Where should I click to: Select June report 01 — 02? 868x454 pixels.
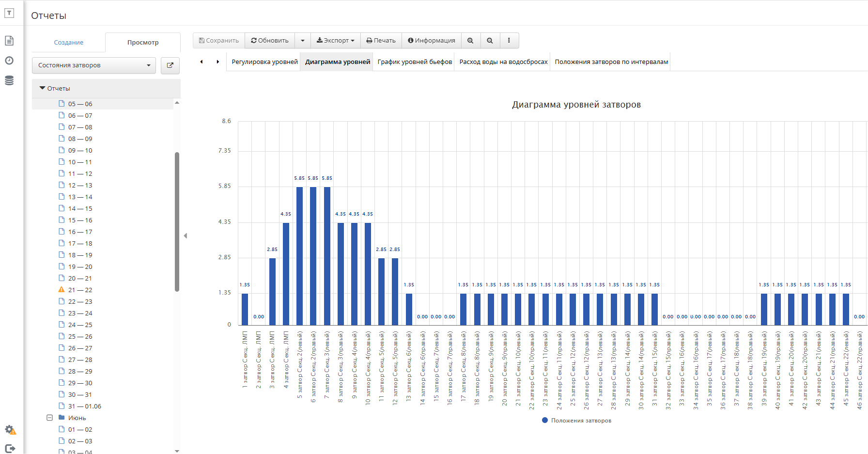(x=80, y=430)
